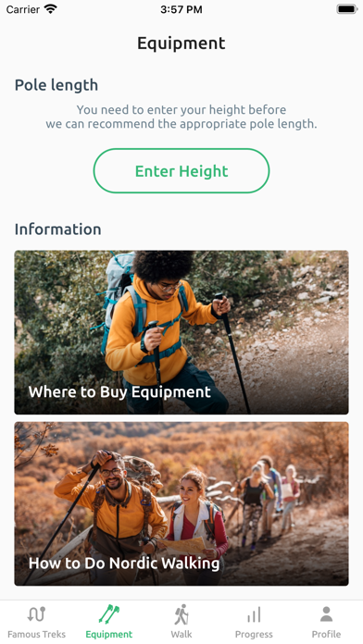363x644 pixels.
Task: Tap the Famous Treks route icon
Action: point(36,614)
